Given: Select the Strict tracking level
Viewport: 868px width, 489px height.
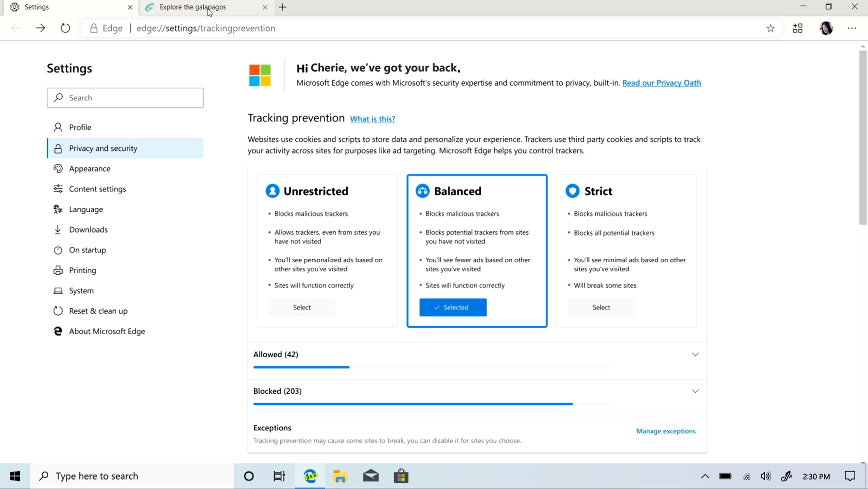Looking at the screenshot, I should tap(601, 307).
